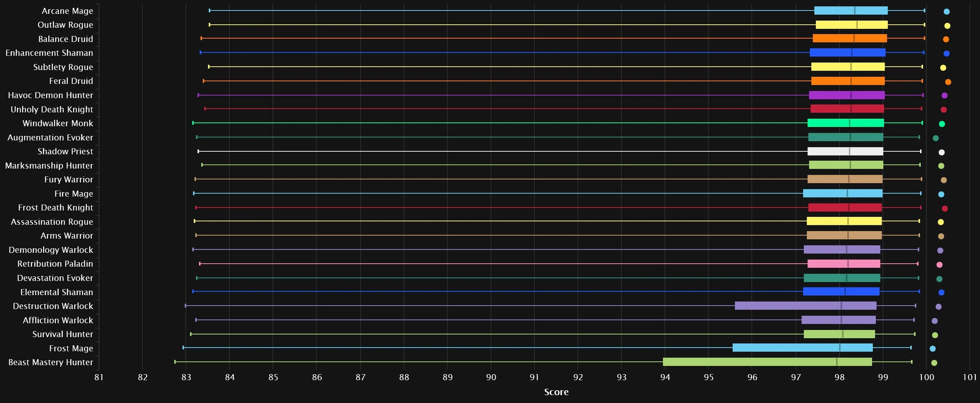The height and width of the screenshot is (403, 980).
Task: Select the Beast Mastery Hunter label
Action: 51,363
